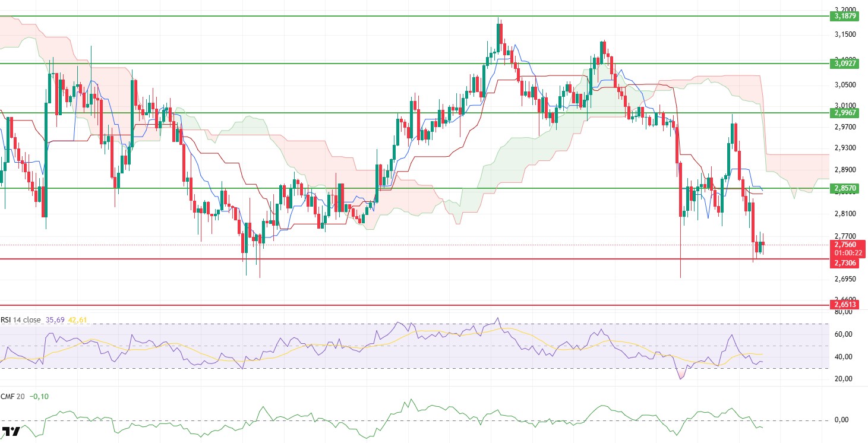
Task: Click the 20,00 level on RSI axis
Action: [x=843, y=379]
